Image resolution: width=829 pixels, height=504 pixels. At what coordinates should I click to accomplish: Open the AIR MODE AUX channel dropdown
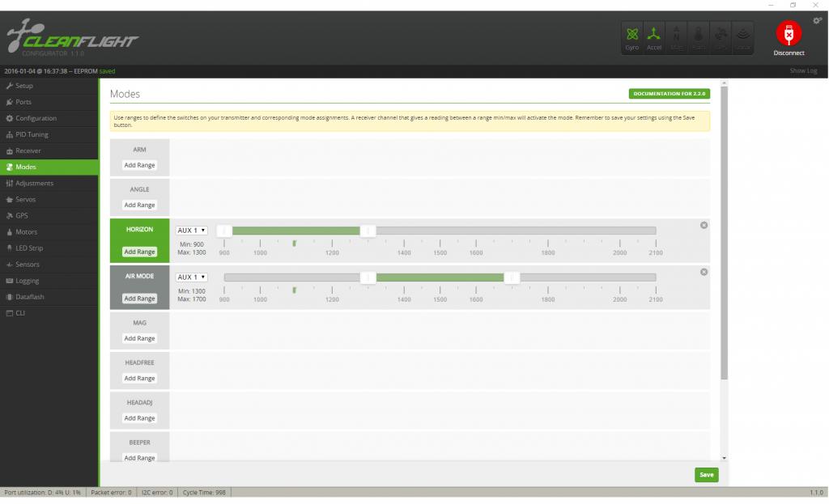click(192, 277)
